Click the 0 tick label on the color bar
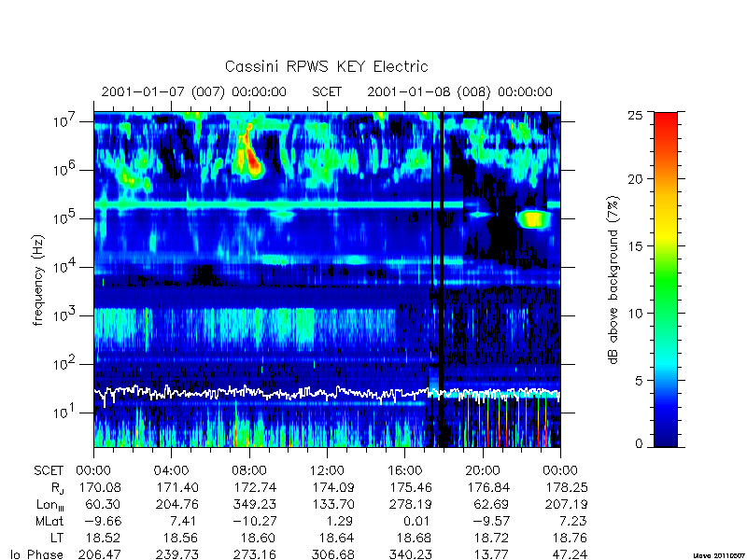This screenshot has width=747, height=560. pyautogui.click(x=640, y=443)
